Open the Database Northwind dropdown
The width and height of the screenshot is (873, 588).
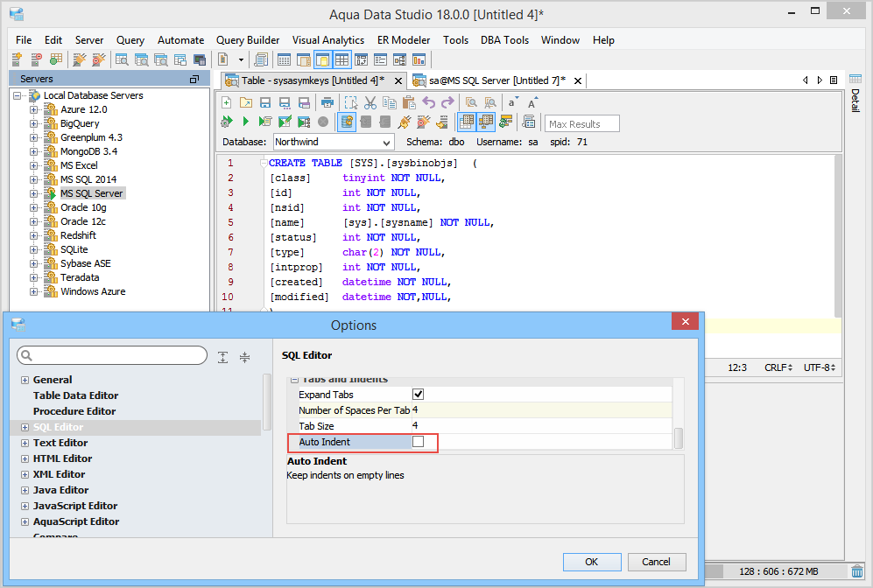coord(386,143)
